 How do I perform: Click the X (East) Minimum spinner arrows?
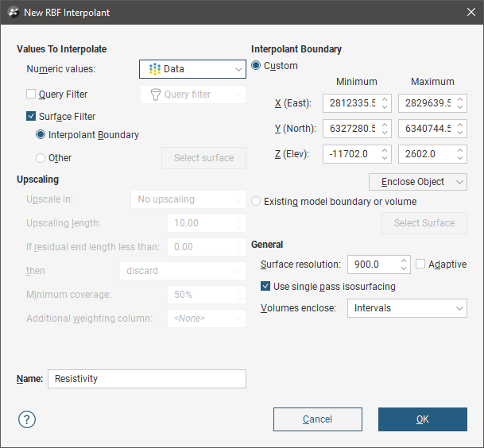385,103
